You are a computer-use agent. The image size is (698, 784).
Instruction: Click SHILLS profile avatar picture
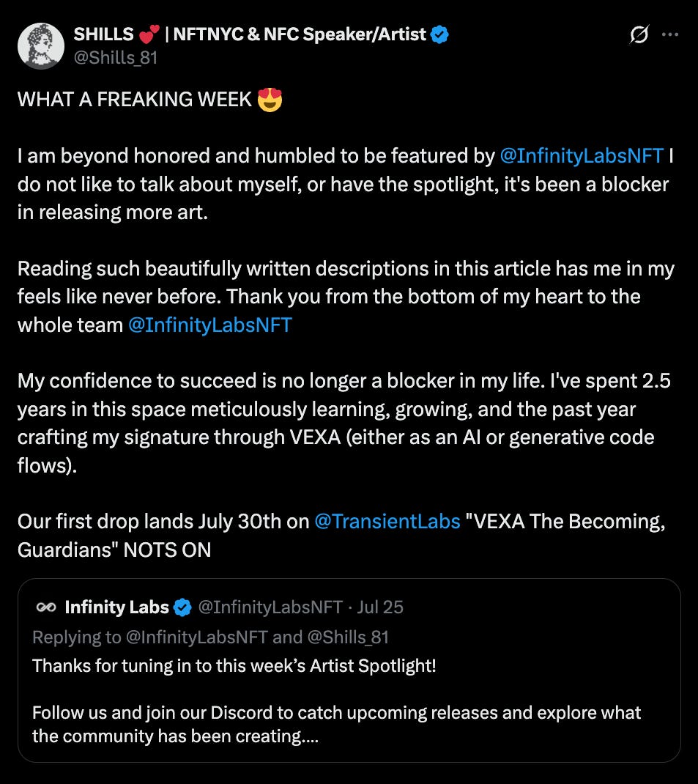pyautogui.click(x=41, y=46)
